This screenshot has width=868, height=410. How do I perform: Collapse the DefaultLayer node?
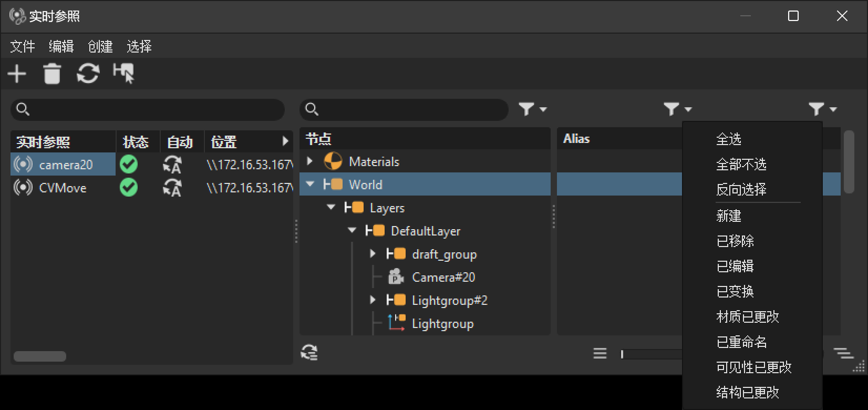pos(352,230)
